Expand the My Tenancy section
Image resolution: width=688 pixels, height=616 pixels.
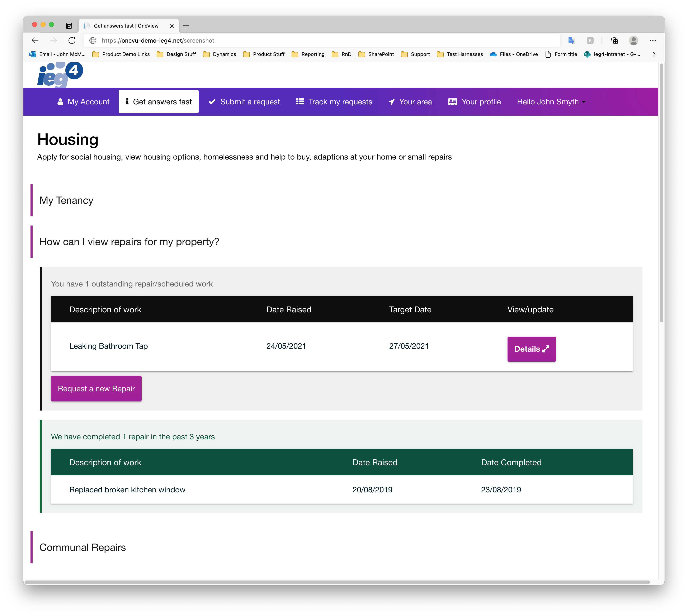pos(66,200)
